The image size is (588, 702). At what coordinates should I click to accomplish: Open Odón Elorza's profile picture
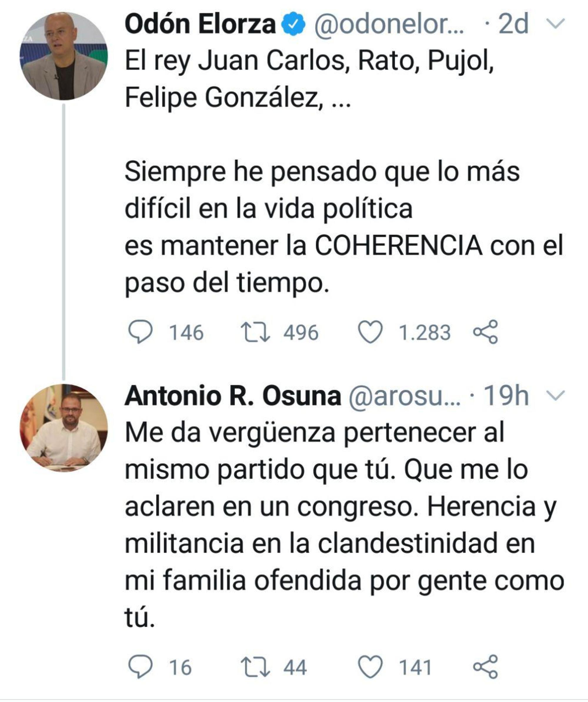(x=64, y=56)
